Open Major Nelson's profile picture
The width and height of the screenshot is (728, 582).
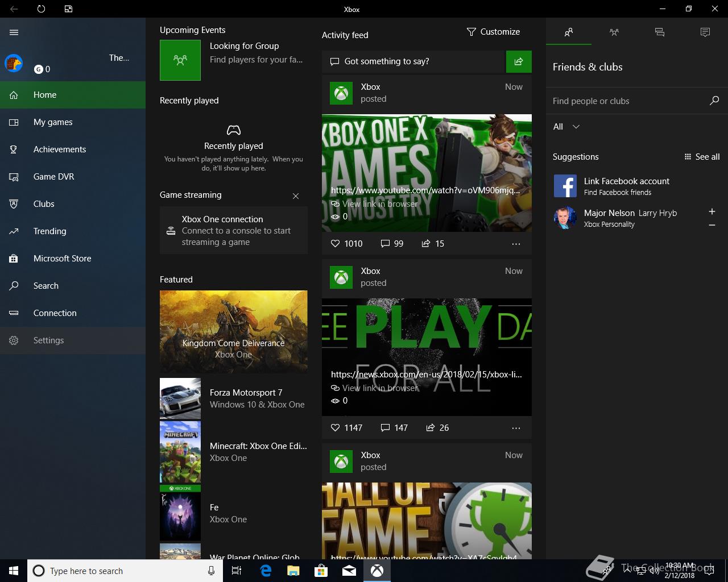pyautogui.click(x=565, y=218)
